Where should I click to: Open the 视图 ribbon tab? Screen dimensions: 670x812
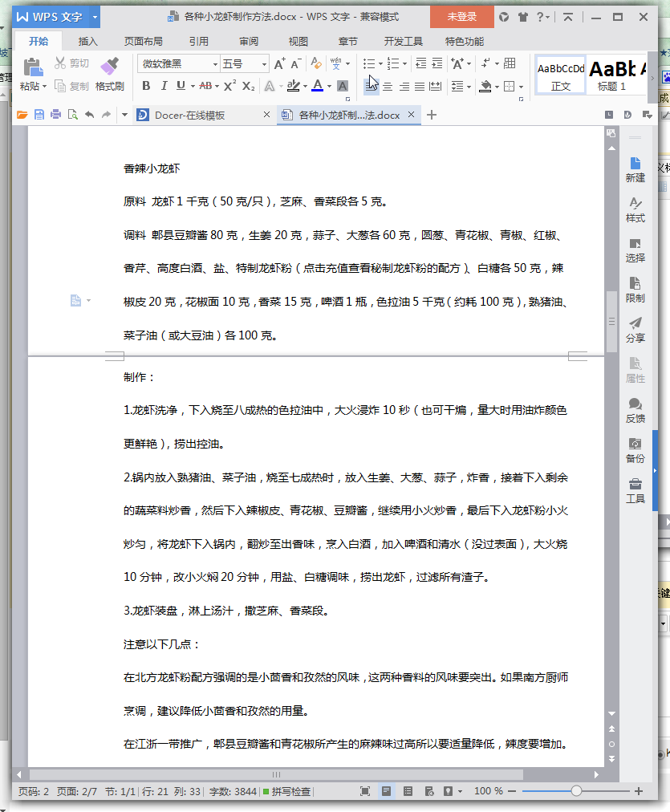tap(298, 42)
